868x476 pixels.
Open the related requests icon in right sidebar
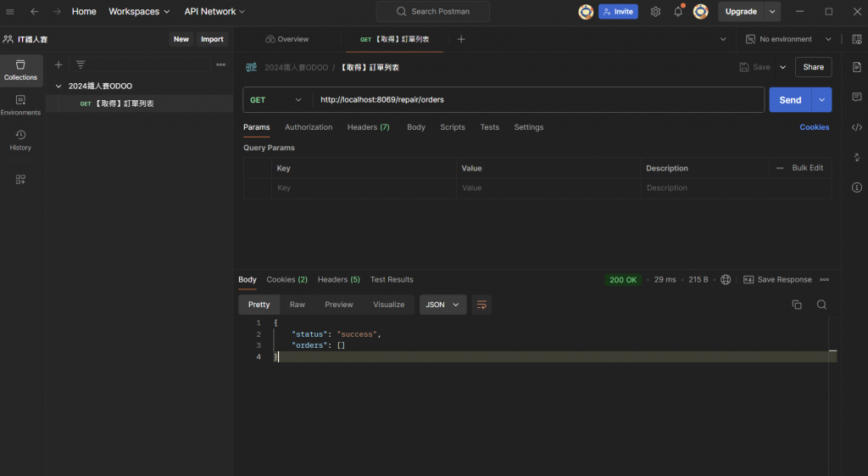click(x=857, y=157)
